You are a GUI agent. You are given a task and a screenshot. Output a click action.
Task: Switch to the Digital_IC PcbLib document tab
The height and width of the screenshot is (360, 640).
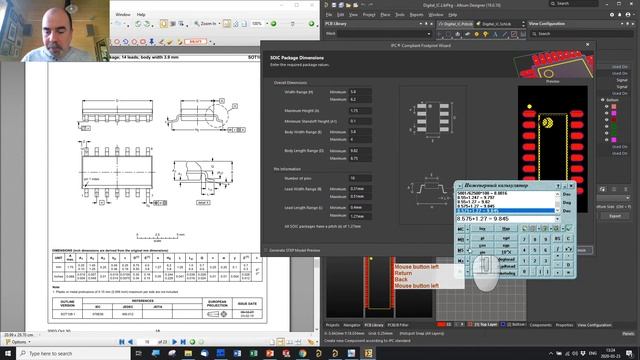pos(456,24)
